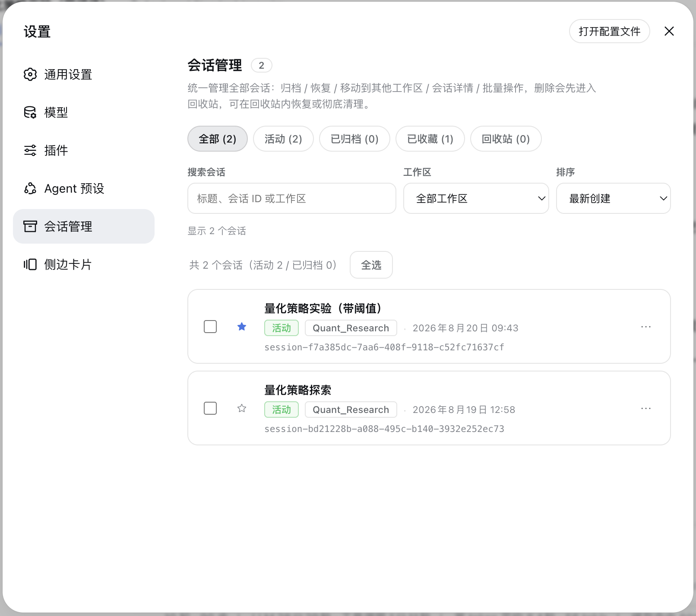
Task: Click the Quant_Research tag on 量化策略实验（带阈值）
Action: 351,328
